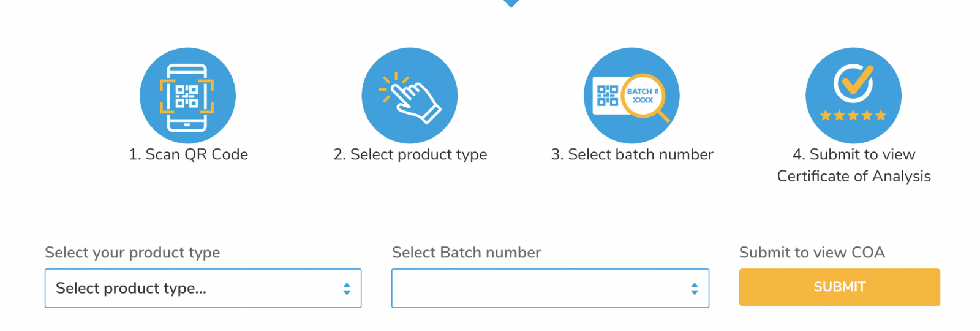The image size is (980, 331).
Task: Click the '1. Scan QR Code' step label
Action: click(188, 154)
